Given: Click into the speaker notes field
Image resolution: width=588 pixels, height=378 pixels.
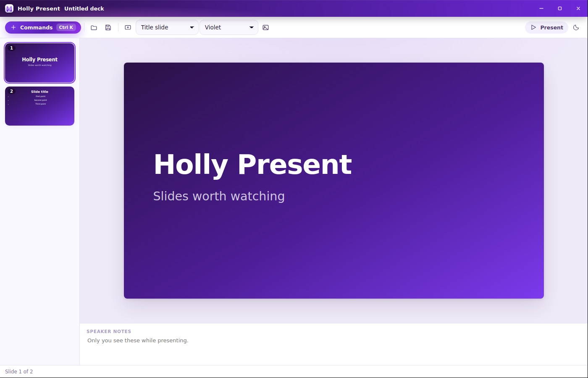Looking at the screenshot, I should click(x=334, y=349).
